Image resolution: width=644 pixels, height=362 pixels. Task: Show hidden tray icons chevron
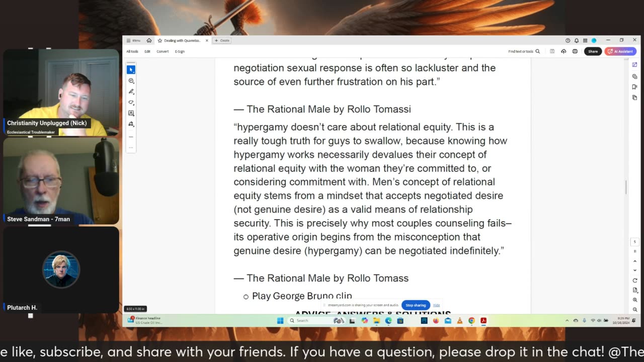[567, 321]
